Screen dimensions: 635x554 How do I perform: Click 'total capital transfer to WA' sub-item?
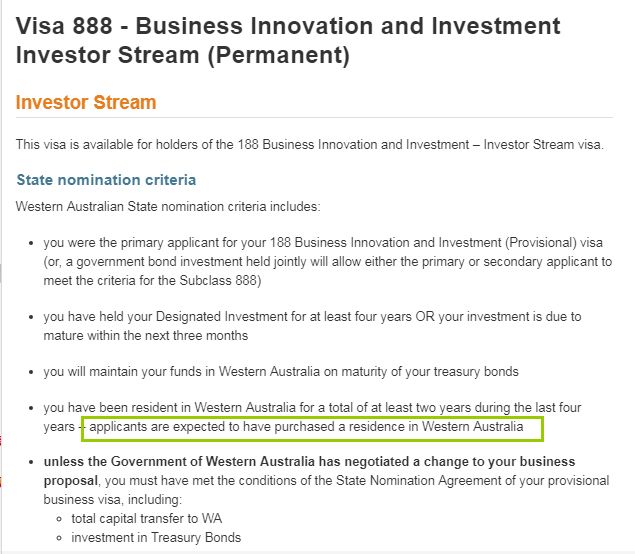coord(147,519)
